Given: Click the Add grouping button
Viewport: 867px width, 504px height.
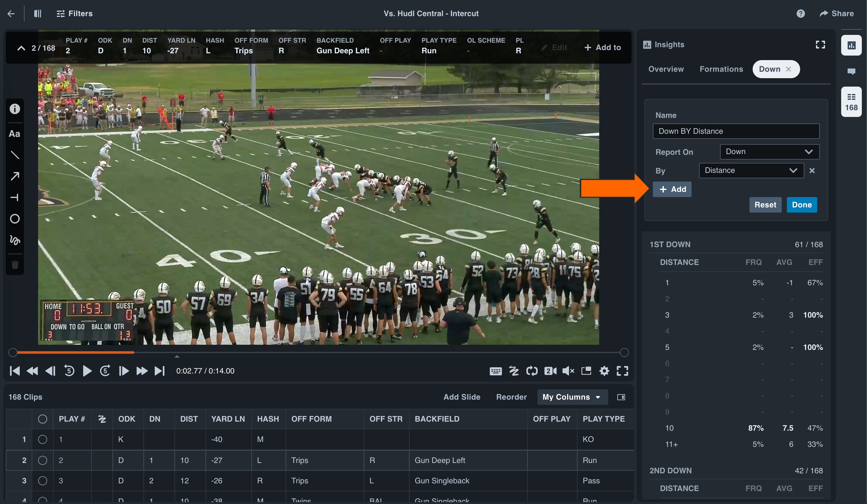Looking at the screenshot, I should 672,189.
